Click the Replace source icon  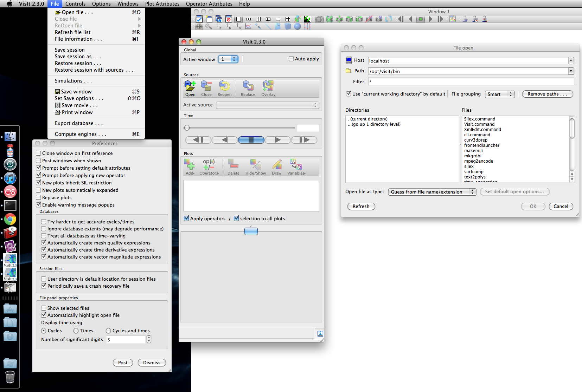248,88
